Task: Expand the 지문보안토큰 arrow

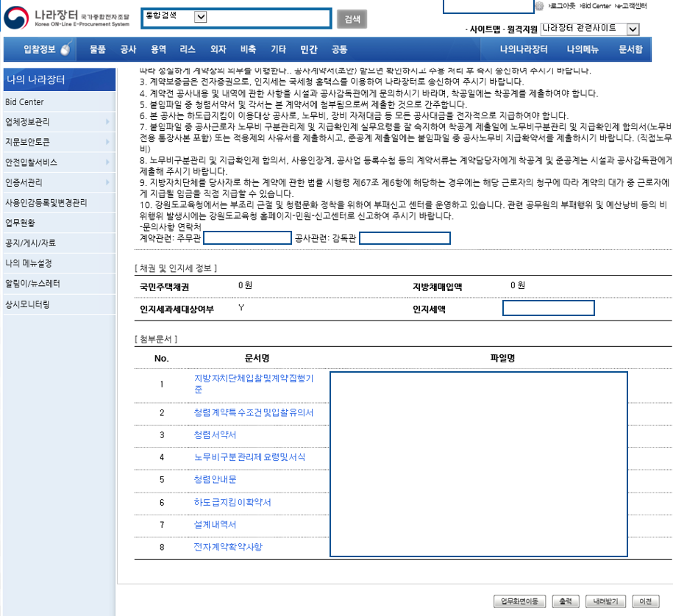Action: [x=107, y=142]
